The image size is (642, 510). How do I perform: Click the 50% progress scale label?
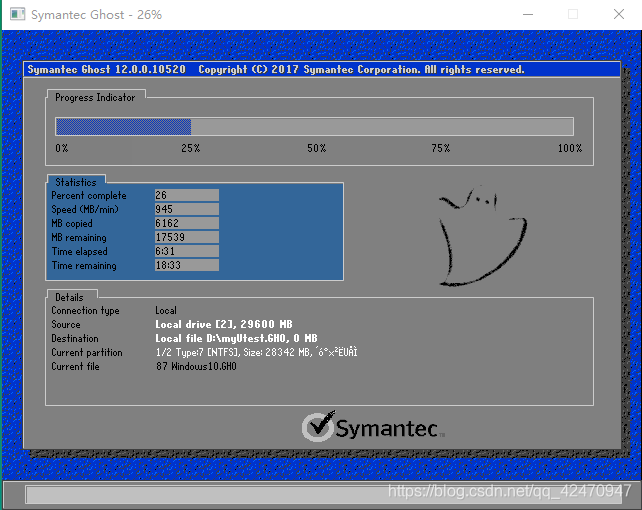316,148
